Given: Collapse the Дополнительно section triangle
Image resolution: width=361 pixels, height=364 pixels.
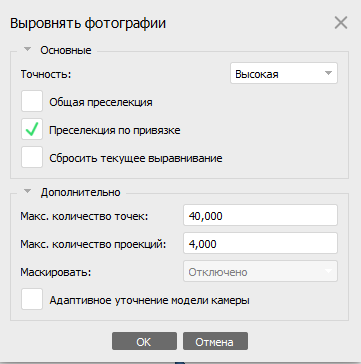Looking at the screenshot, I should pyautogui.click(x=28, y=191).
